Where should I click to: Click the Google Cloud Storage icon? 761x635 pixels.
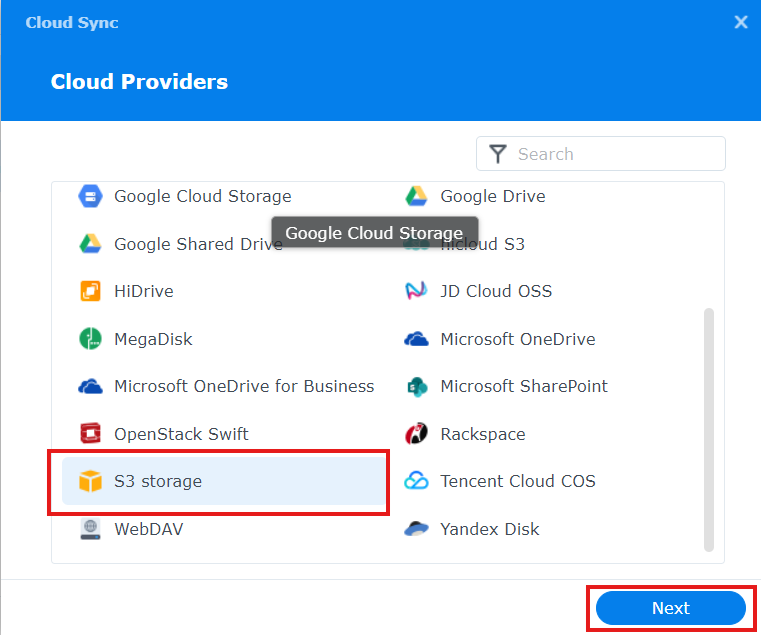pos(90,196)
